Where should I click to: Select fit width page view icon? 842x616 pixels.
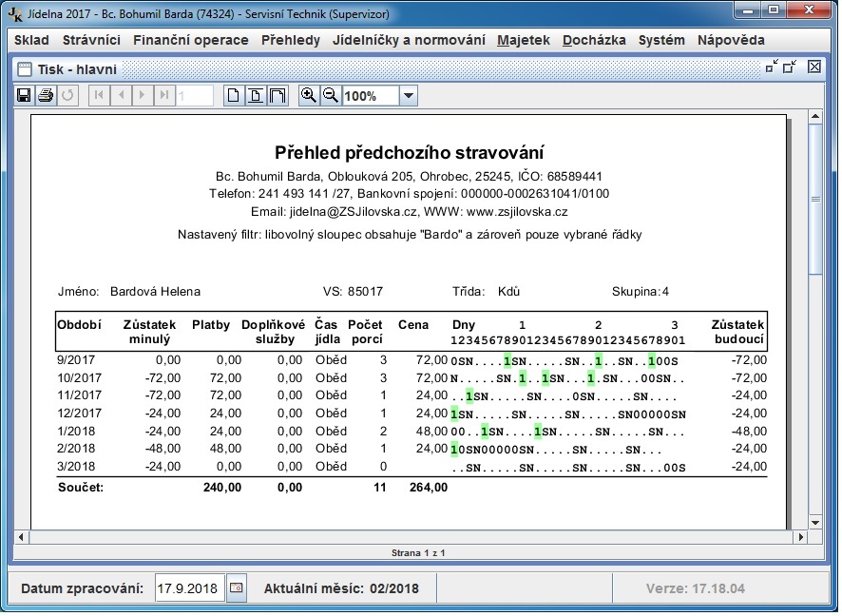coord(277,96)
